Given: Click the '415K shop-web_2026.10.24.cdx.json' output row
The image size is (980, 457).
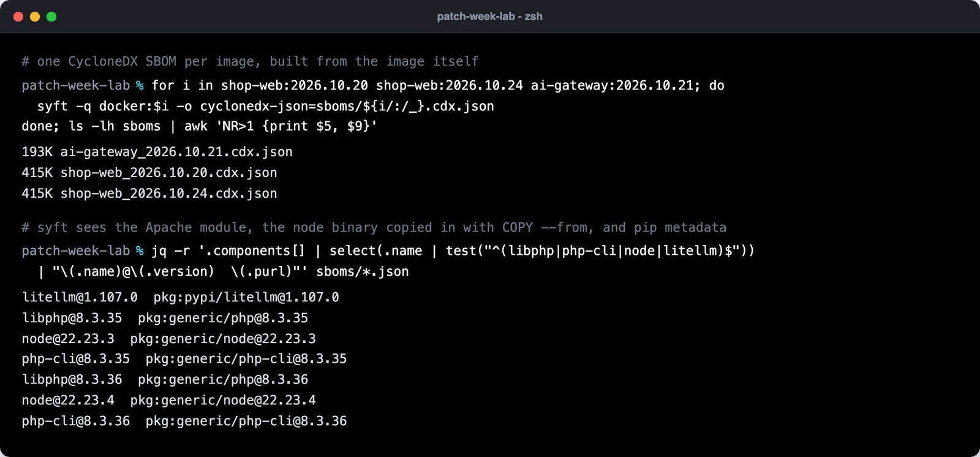Looking at the screenshot, I should [149, 194].
